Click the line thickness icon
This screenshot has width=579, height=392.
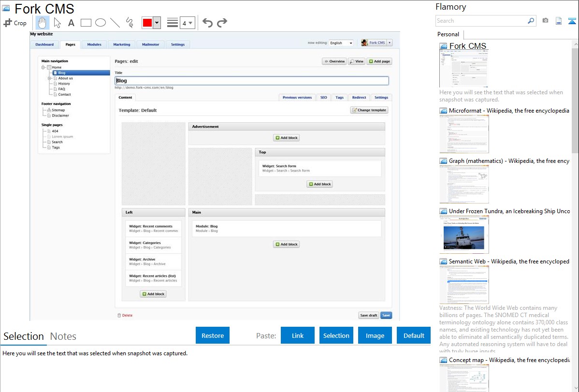click(173, 23)
